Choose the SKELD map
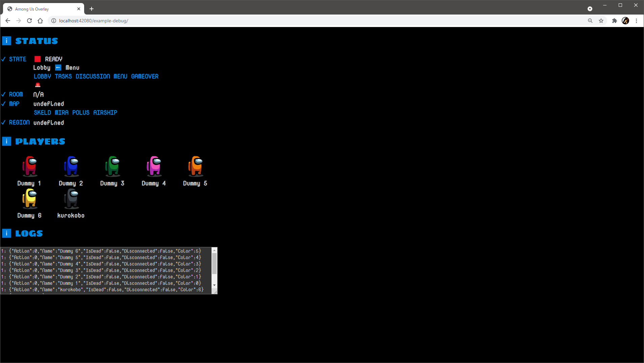 42,113
